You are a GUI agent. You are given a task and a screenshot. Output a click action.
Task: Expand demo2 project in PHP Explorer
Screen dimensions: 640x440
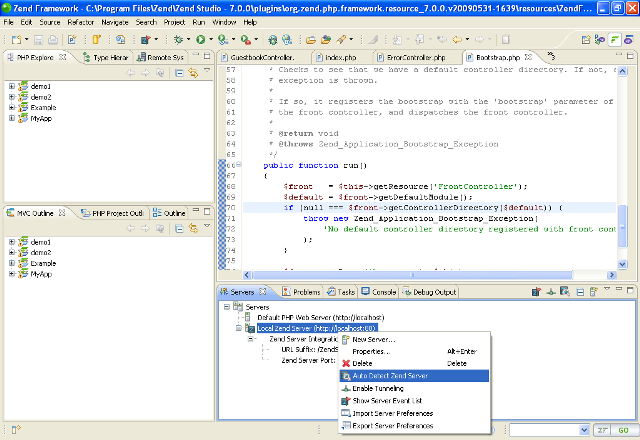(x=12, y=97)
